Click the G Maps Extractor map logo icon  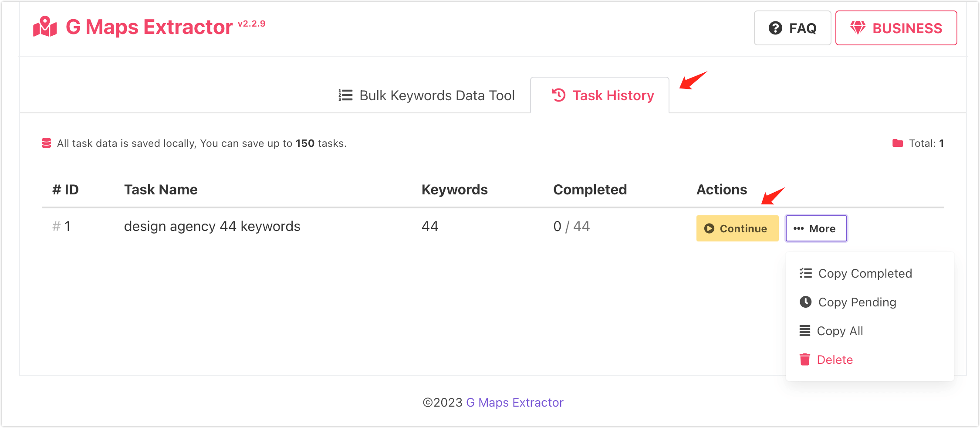(45, 27)
